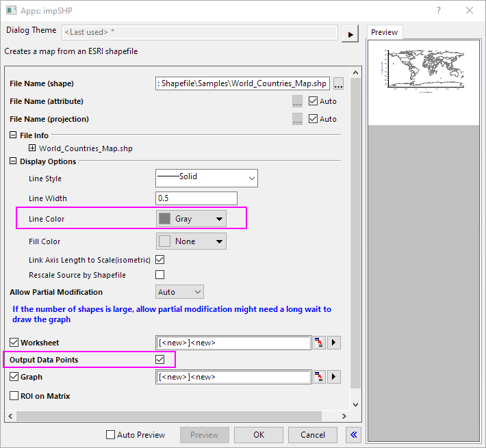Open the Allow Partial Modification dropdown

(180, 292)
